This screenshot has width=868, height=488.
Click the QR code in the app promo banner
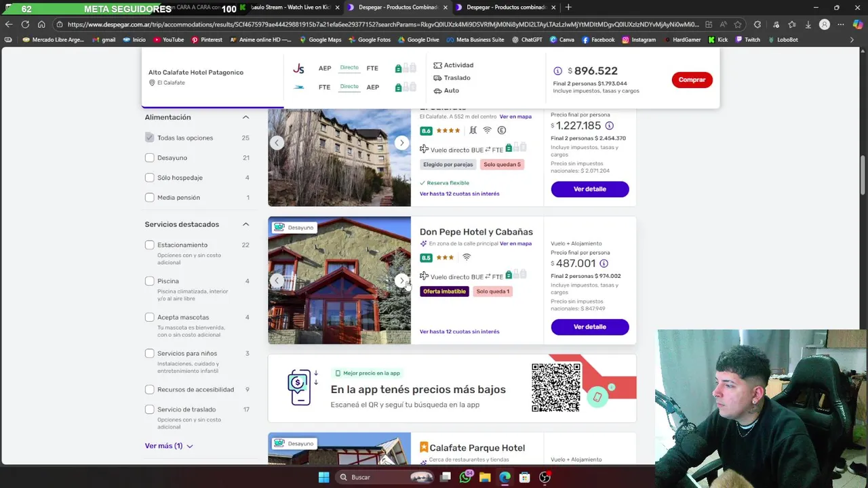click(556, 388)
